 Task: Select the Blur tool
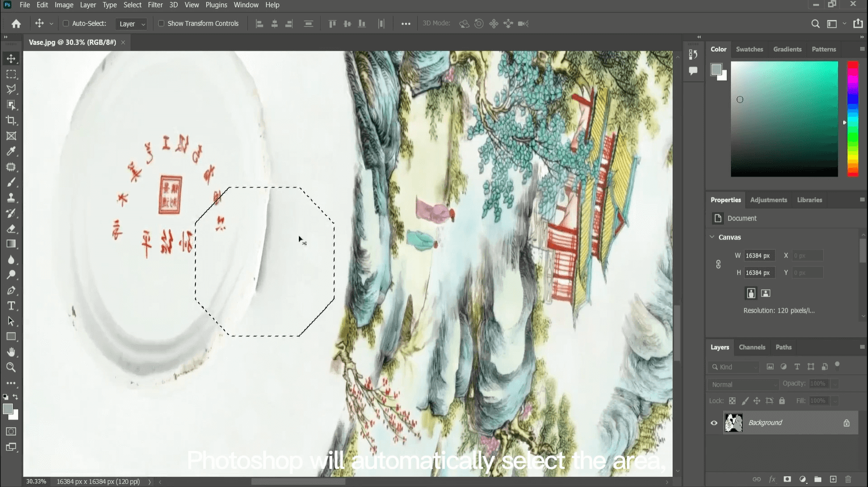pyautogui.click(x=11, y=259)
